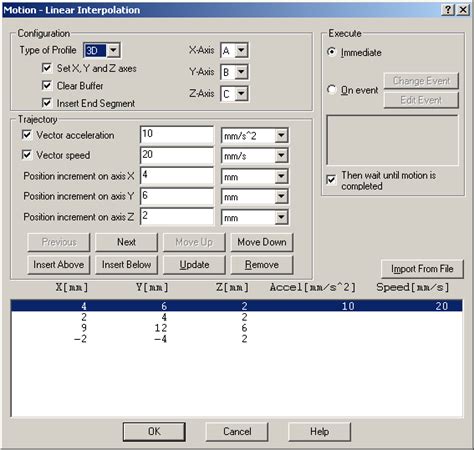Click the event description box under Edit Event

tap(392, 140)
